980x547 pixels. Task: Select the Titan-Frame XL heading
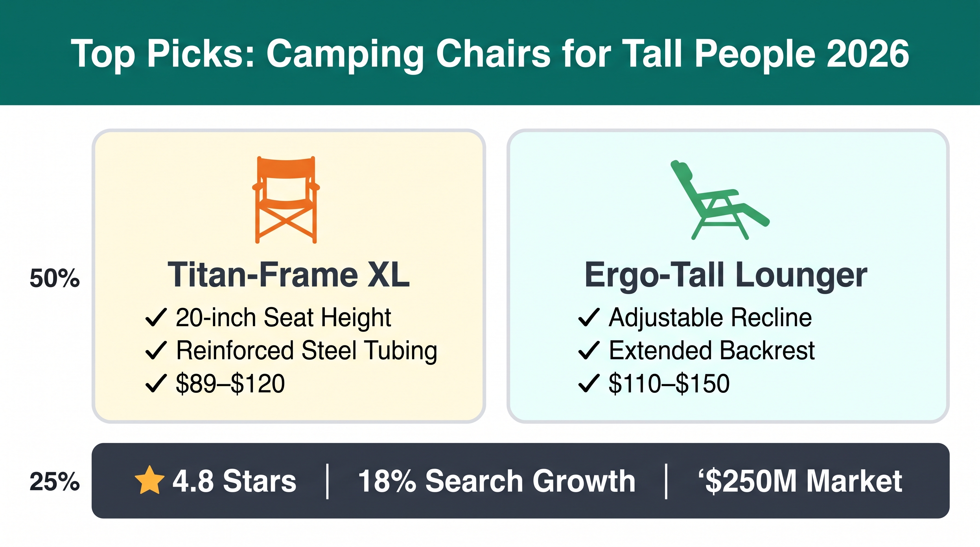coord(289,275)
